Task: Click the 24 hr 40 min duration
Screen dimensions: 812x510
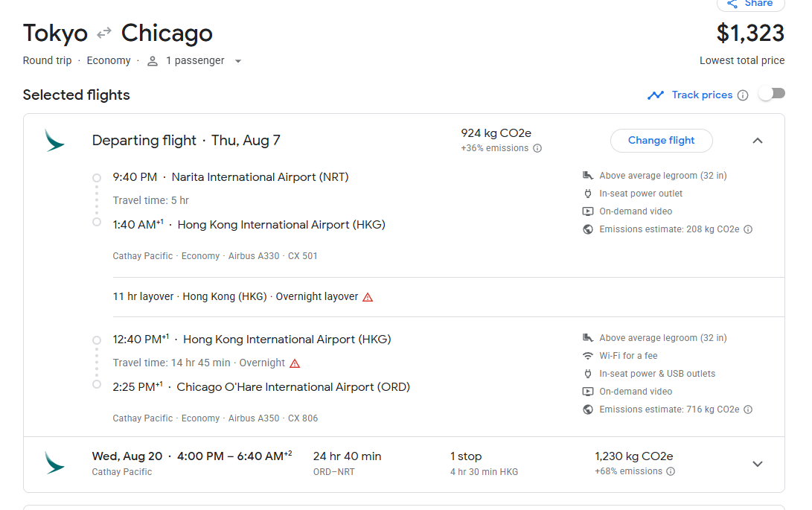Action: (x=347, y=456)
